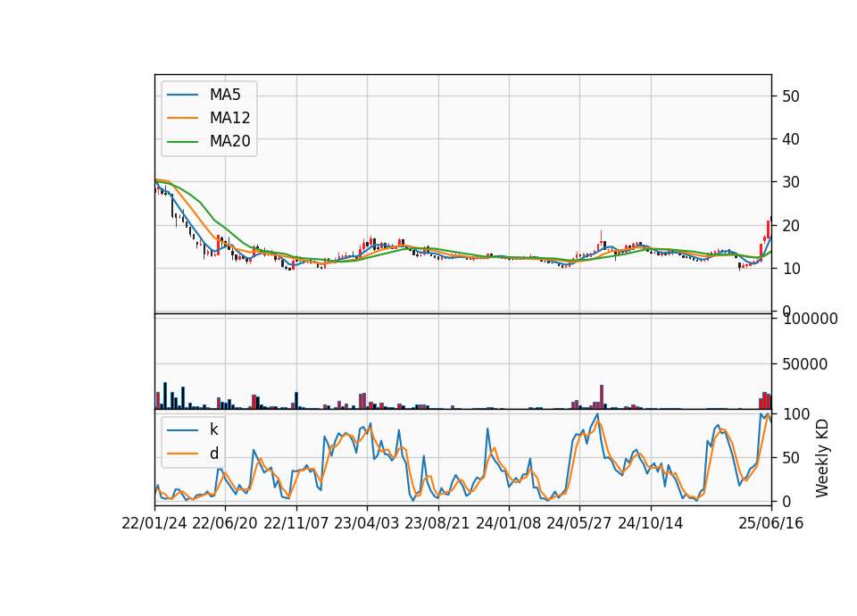Click the MA20 legend label

coord(229,141)
